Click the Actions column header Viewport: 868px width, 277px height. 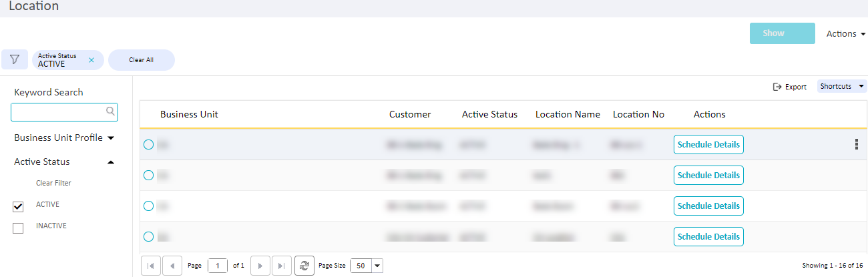click(x=709, y=114)
